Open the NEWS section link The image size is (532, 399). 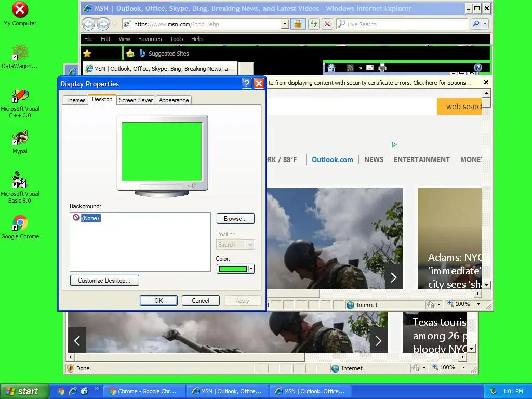pos(374,159)
